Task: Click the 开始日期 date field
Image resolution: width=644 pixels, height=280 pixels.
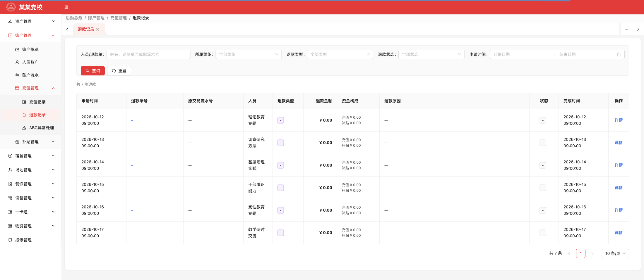Action: point(521,54)
